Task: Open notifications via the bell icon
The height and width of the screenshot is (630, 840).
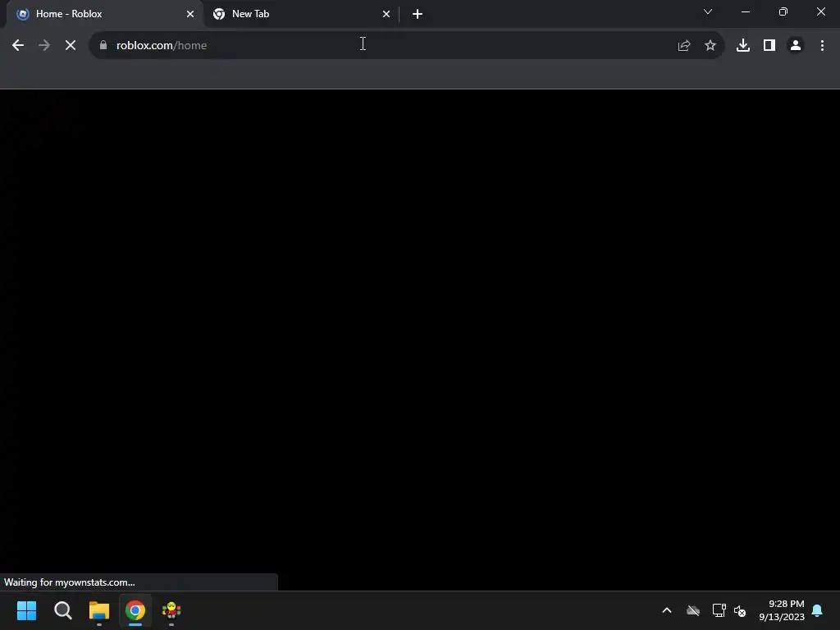Action: 818,610
